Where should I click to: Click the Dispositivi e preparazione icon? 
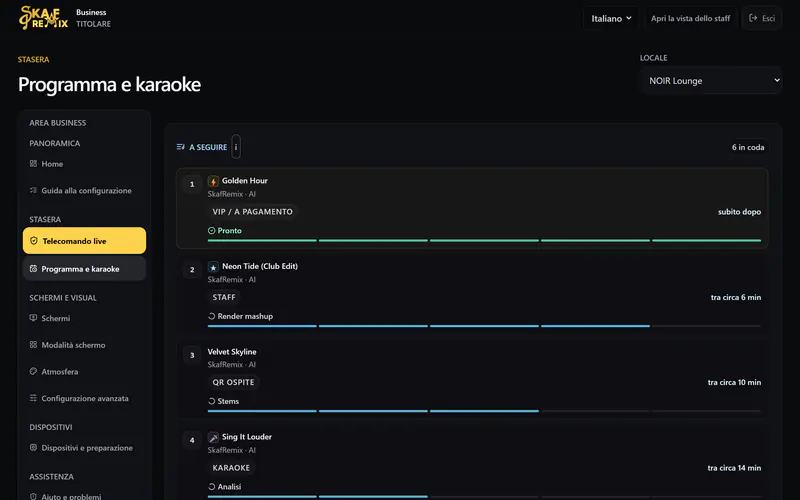tap(33, 447)
